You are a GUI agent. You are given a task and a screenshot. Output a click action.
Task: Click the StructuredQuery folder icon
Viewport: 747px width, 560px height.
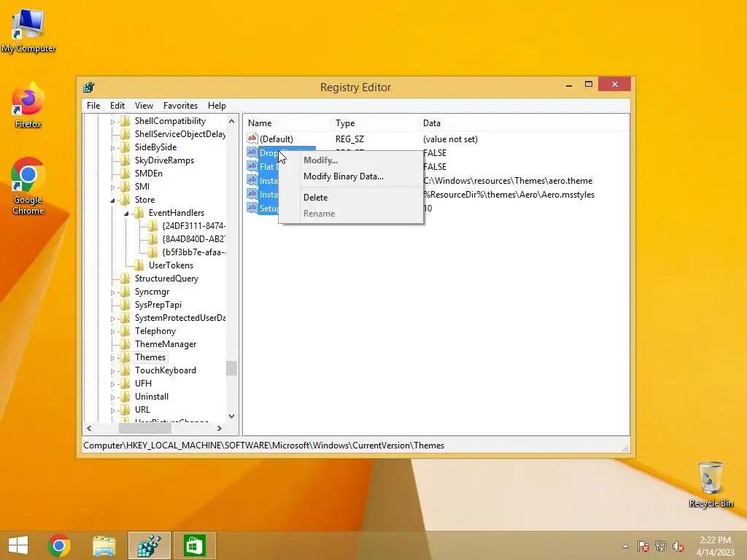[125, 279]
